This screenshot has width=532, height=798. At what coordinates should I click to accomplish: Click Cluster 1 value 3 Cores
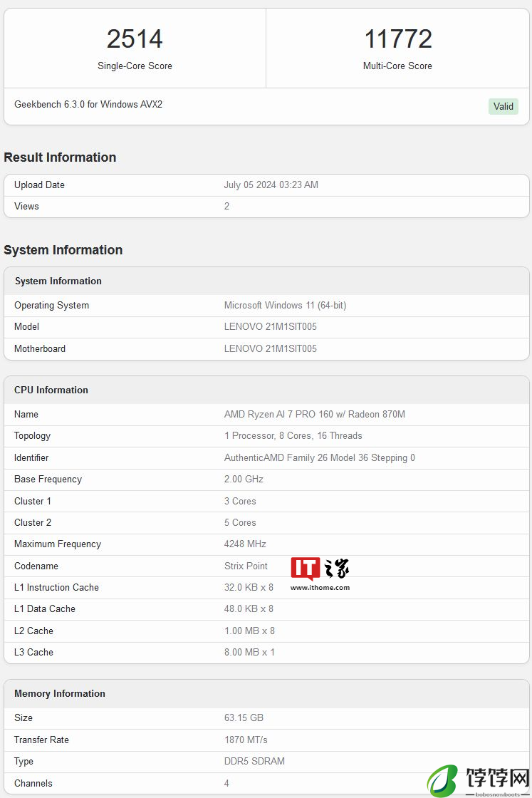click(240, 502)
